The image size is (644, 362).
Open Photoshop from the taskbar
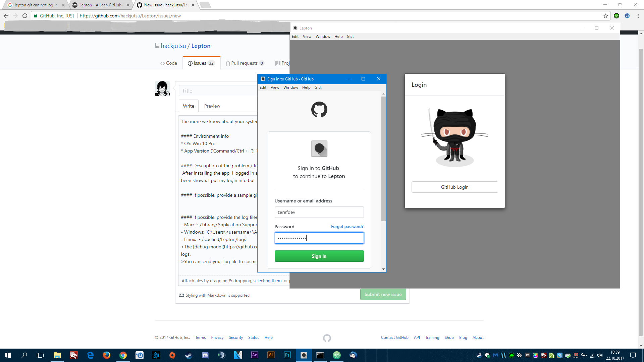[x=287, y=355]
